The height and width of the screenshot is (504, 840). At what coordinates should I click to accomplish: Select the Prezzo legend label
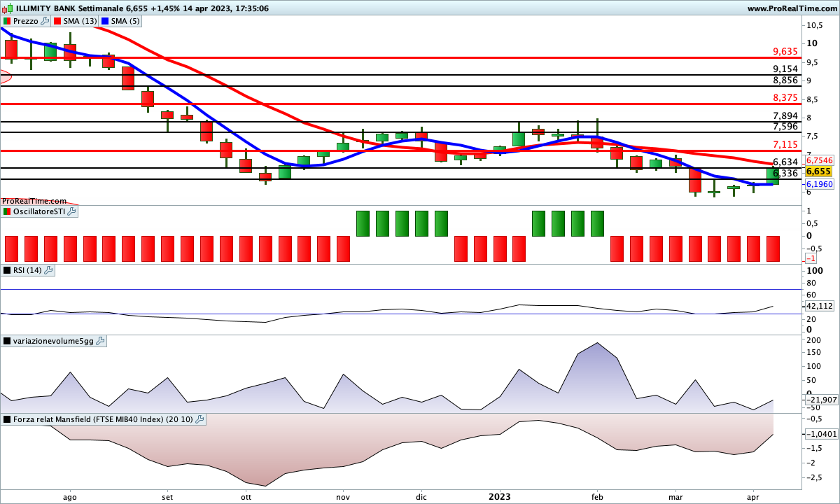point(26,21)
